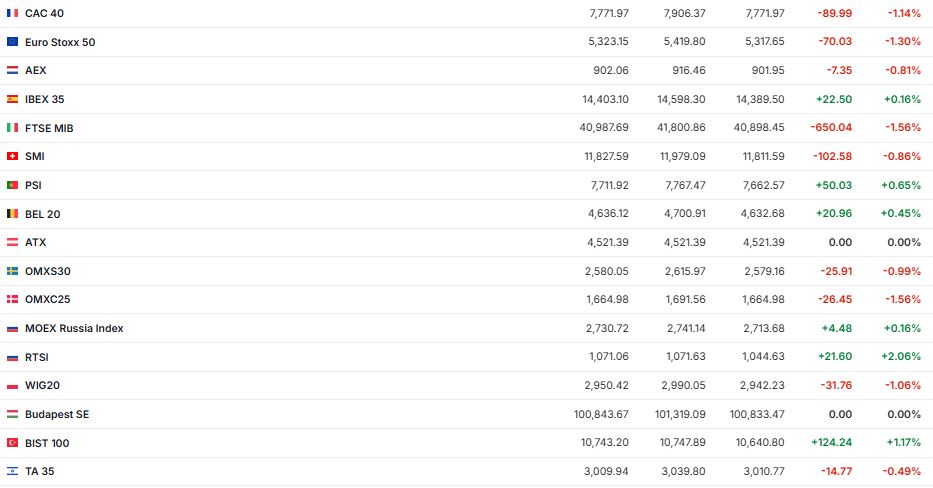The width and height of the screenshot is (933, 488).
Task: Open the RTSI index link
Action: pos(37,357)
